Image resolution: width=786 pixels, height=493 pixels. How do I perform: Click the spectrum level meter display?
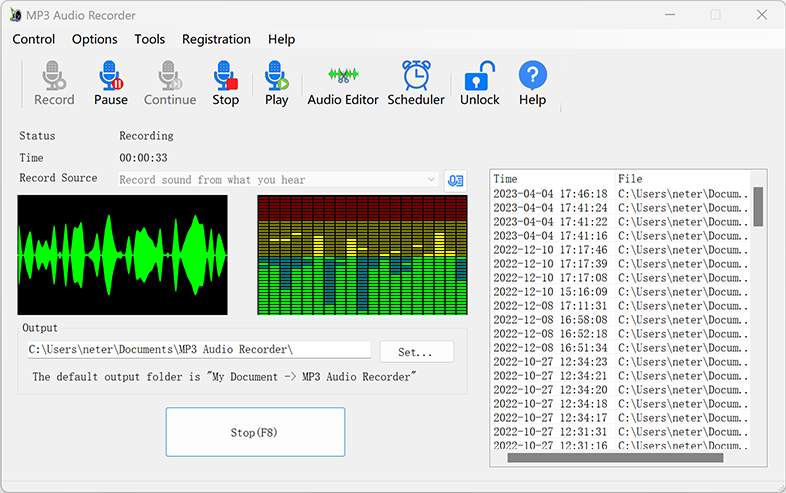click(362, 255)
